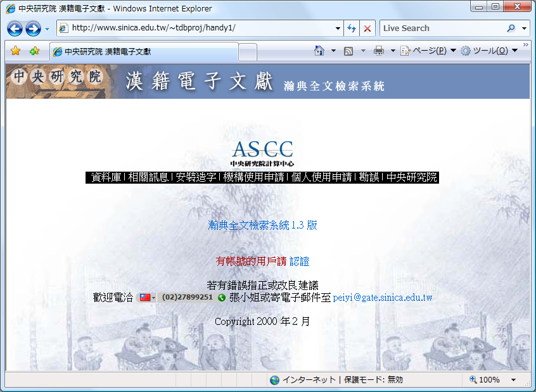
Task: Close the Internet Explorer window
Action: [518, 7]
